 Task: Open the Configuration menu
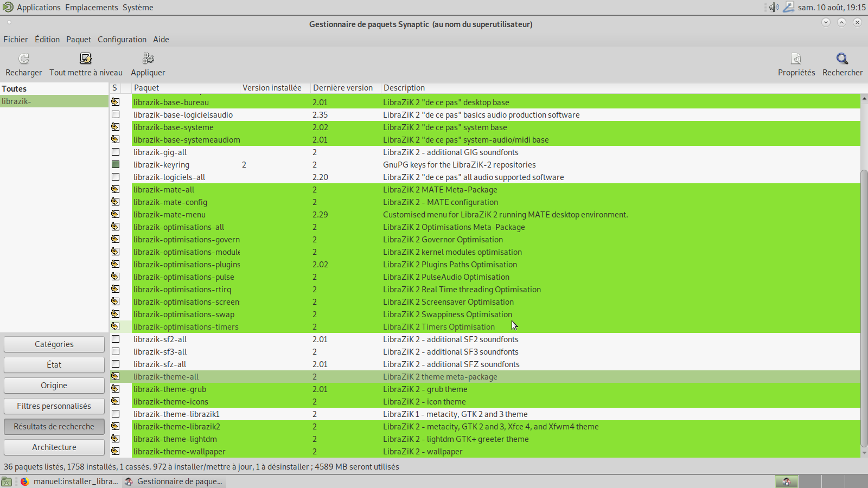tap(122, 40)
